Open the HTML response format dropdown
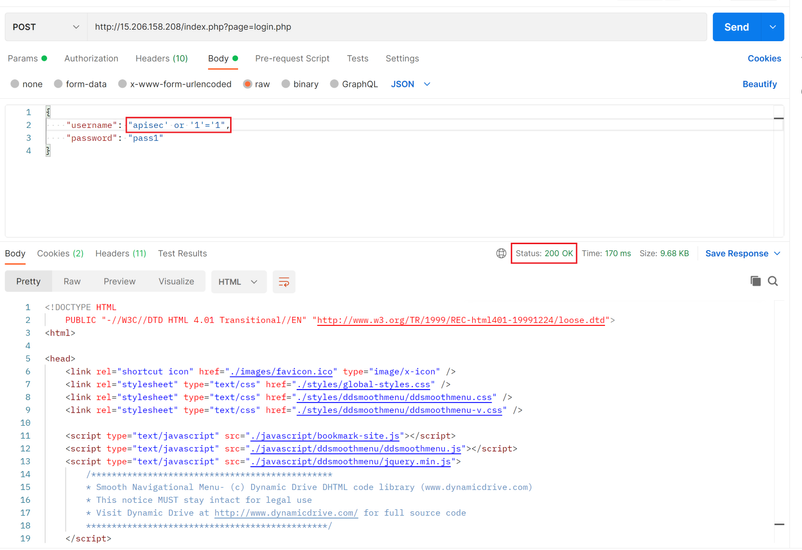The width and height of the screenshot is (802, 550). coord(238,282)
